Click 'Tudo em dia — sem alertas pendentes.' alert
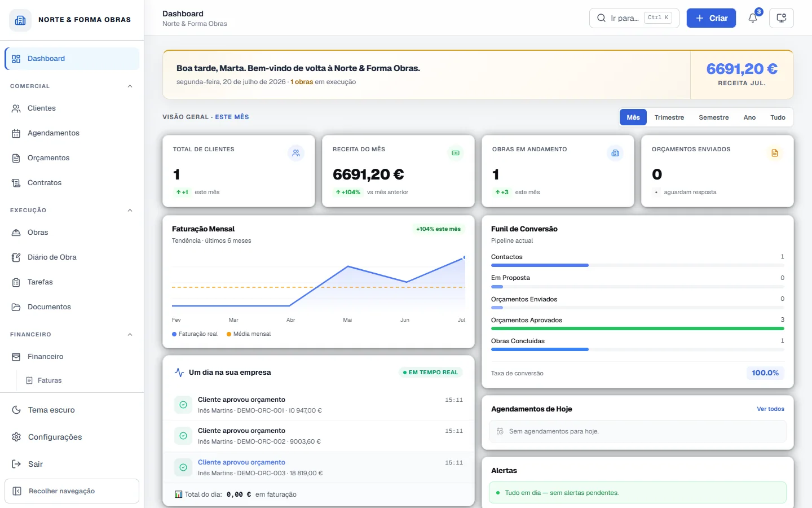This screenshot has height=508, width=812. click(x=638, y=493)
